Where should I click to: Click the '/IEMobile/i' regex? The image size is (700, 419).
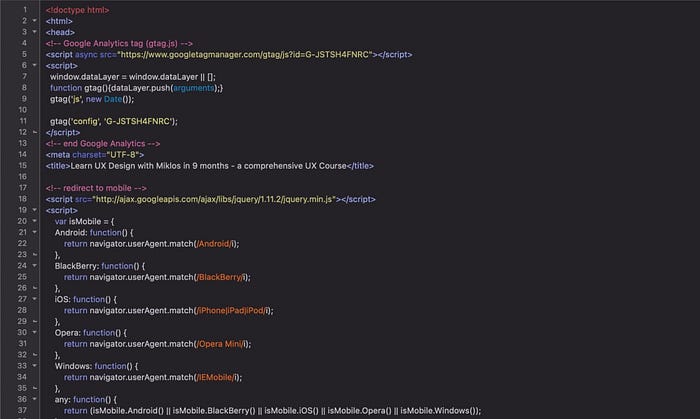click(x=216, y=378)
